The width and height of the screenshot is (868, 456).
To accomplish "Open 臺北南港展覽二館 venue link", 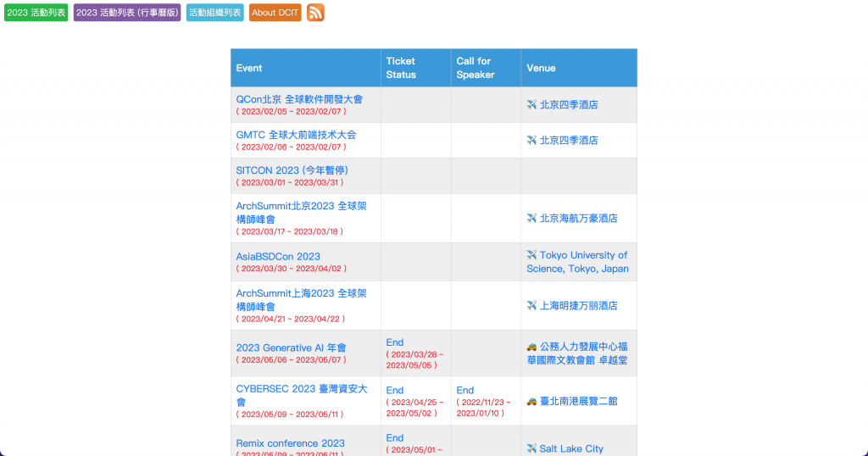I will coord(578,401).
